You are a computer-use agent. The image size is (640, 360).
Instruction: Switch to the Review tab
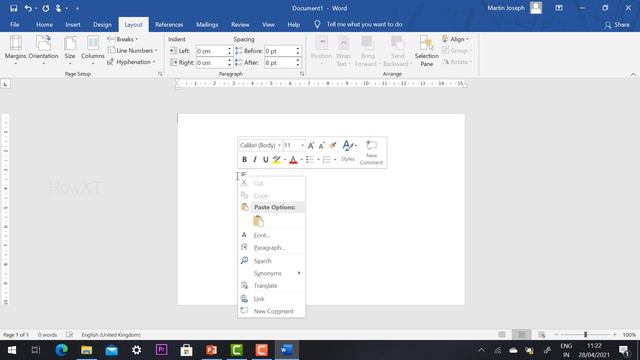click(240, 24)
